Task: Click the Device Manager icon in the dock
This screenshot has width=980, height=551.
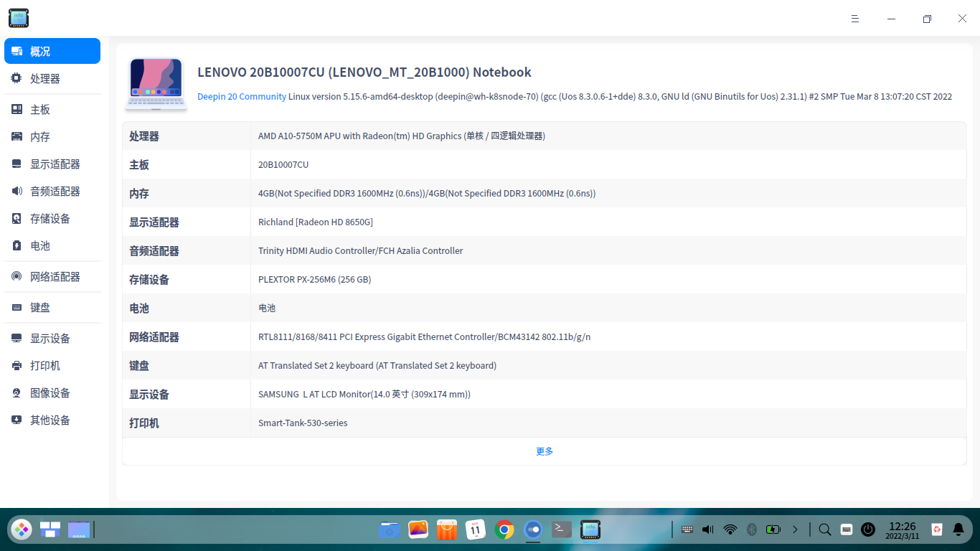Action: [590, 529]
